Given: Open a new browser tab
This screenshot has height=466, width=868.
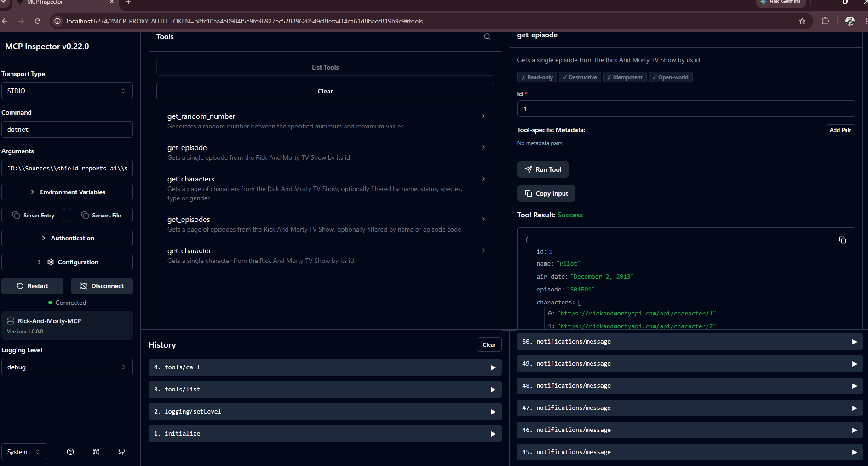Looking at the screenshot, I should pyautogui.click(x=128, y=2).
